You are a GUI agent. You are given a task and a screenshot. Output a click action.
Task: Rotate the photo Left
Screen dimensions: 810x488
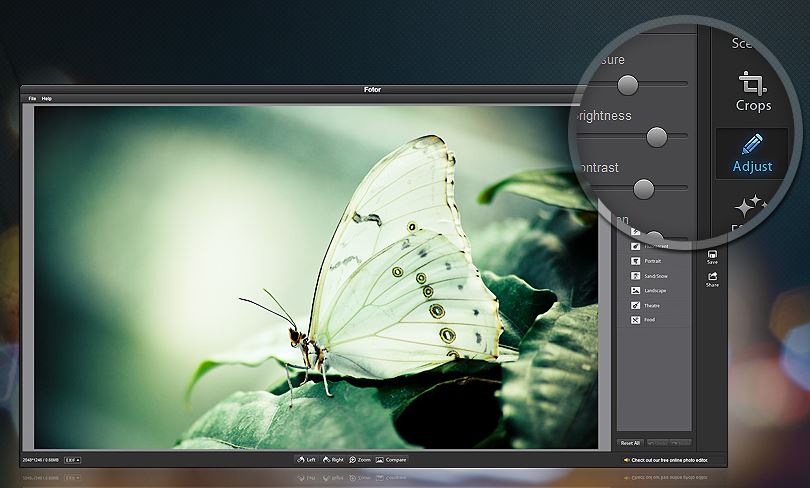306,459
